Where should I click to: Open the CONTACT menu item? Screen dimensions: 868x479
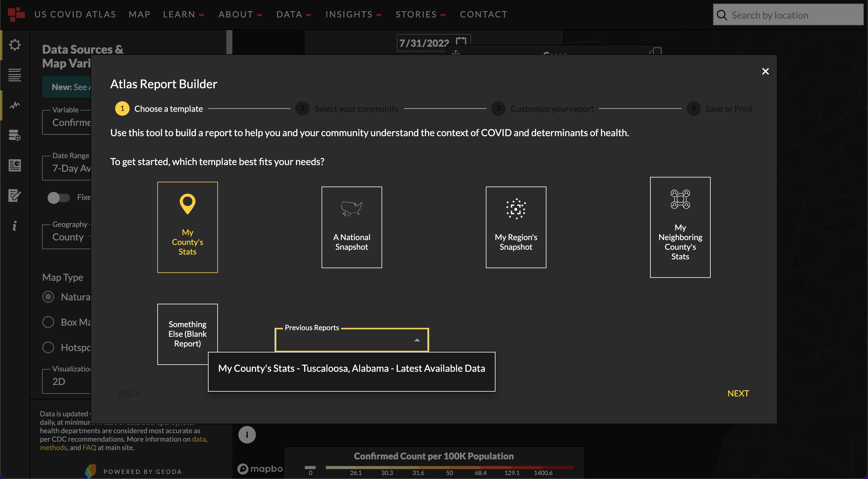tap(483, 14)
